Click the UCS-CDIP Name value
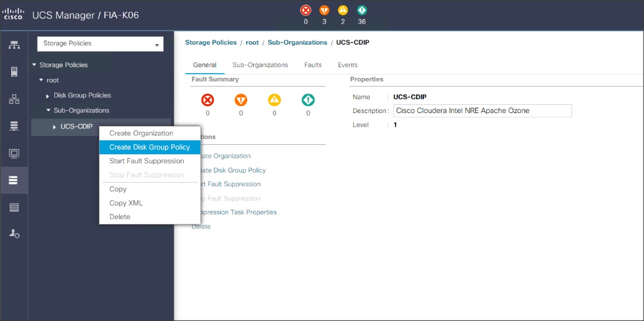 [410, 97]
